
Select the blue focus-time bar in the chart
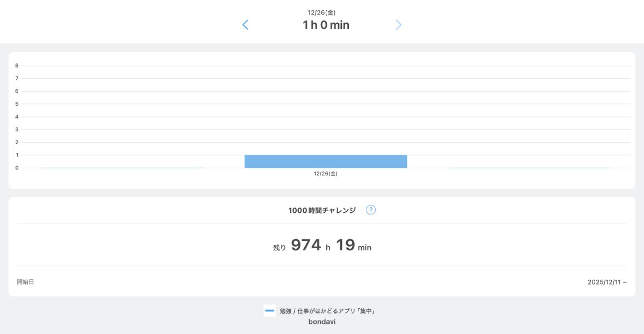point(326,160)
